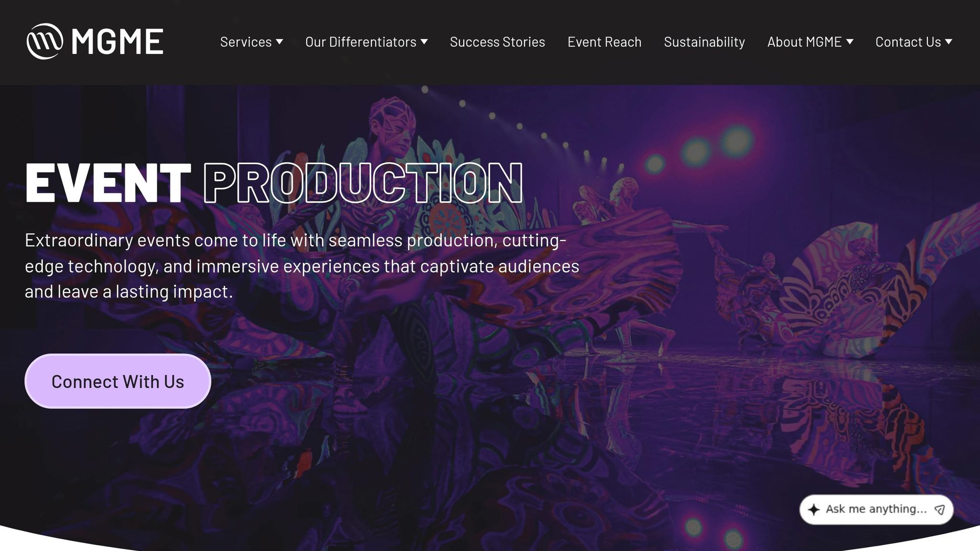Image resolution: width=980 pixels, height=551 pixels.
Task: Go to Success Stories page
Action: [497, 42]
